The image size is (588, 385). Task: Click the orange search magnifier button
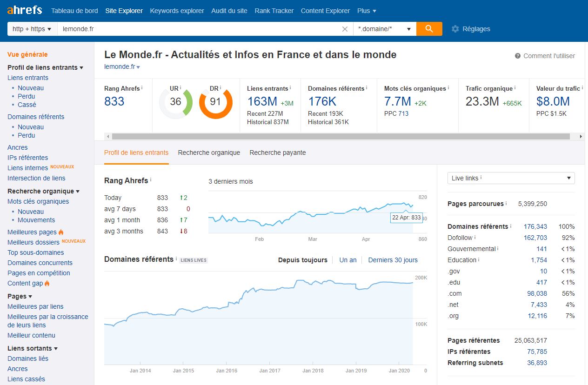(x=429, y=29)
